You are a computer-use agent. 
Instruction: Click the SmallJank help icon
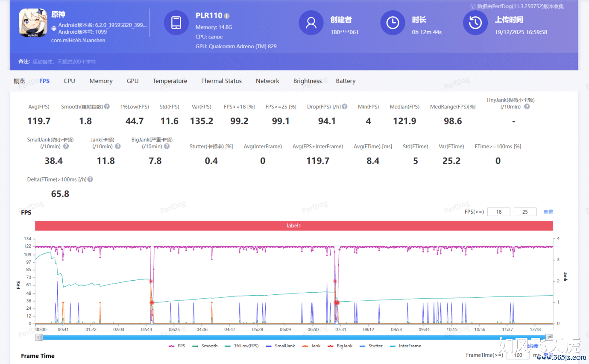[66, 146]
